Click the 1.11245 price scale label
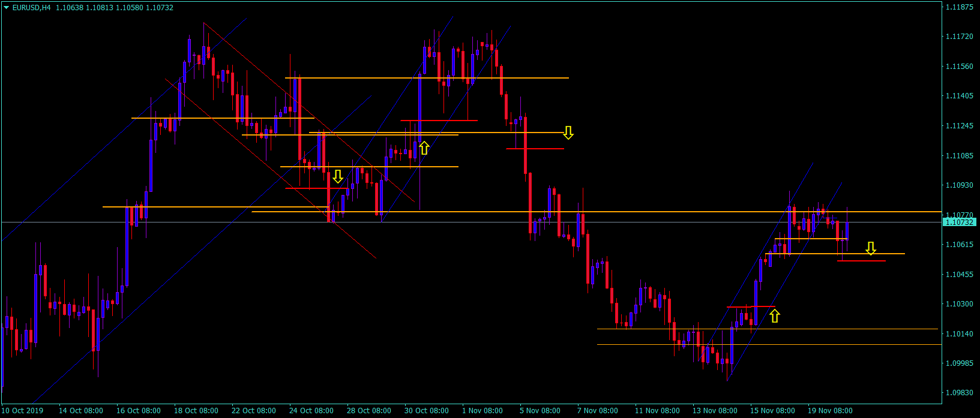980x418 pixels. [x=959, y=126]
